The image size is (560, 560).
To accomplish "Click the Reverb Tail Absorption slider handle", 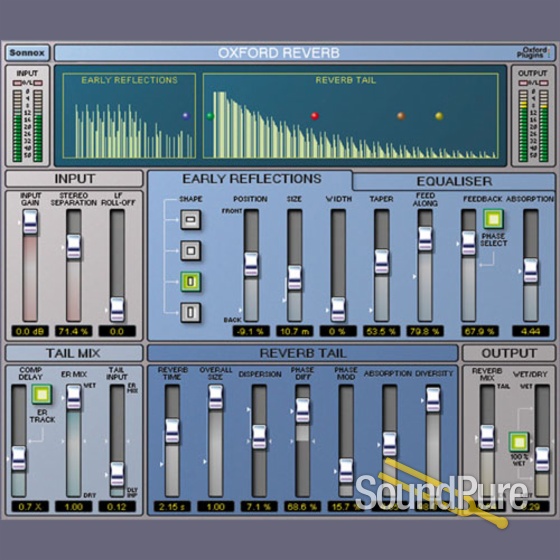I will (390, 444).
